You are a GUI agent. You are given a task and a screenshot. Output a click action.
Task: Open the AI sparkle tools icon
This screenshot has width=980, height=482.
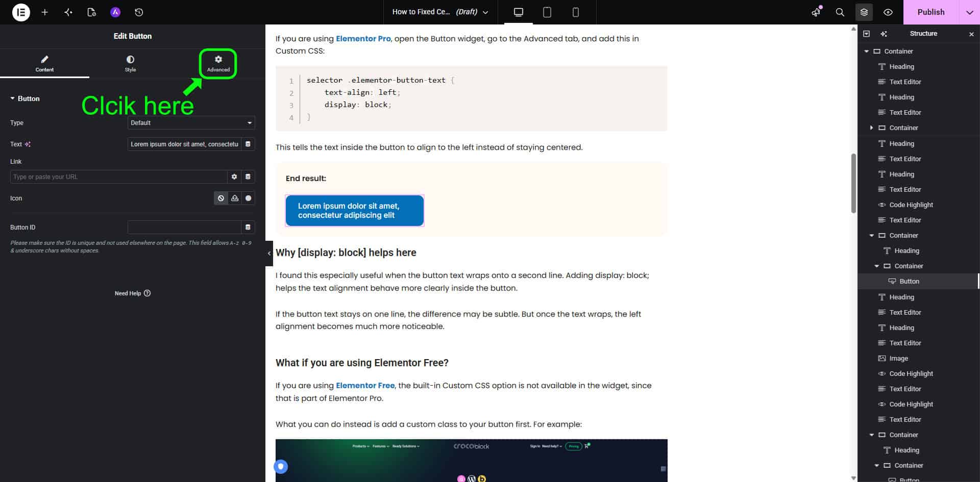pyautogui.click(x=68, y=12)
